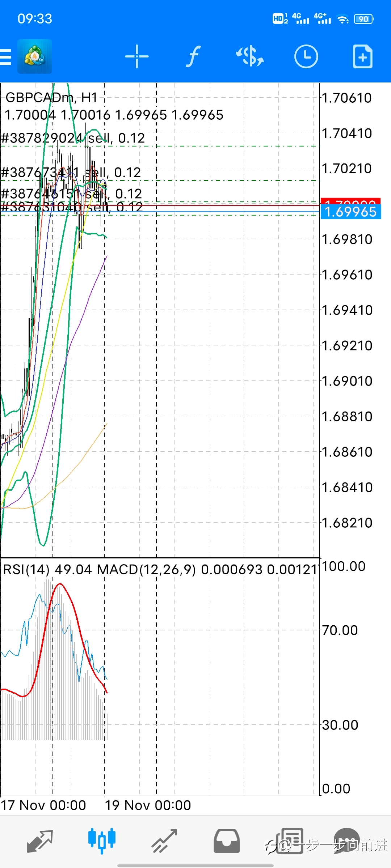
Task: Tap the 1.70610 price axis label
Action: click(x=347, y=98)
